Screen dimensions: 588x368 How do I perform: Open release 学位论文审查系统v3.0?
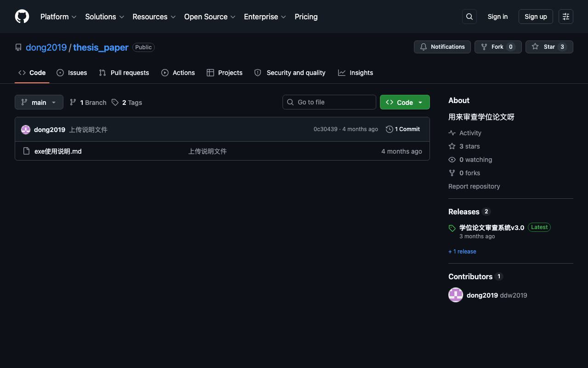pos(492,228)
